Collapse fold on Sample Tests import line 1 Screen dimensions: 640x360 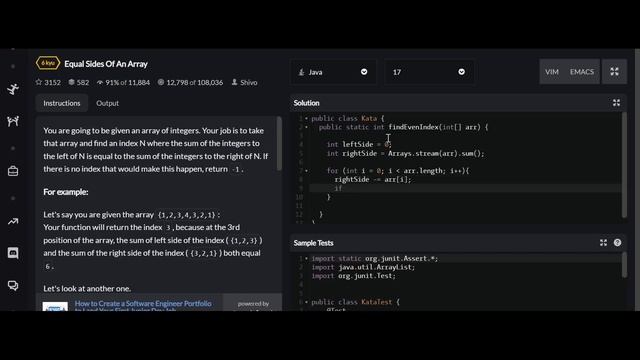(307, 258)
